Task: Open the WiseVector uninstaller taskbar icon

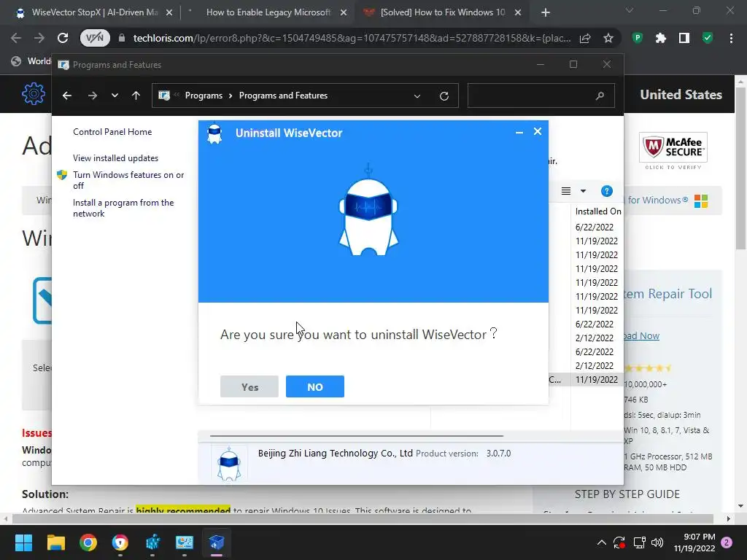Action: pos(216,542)
